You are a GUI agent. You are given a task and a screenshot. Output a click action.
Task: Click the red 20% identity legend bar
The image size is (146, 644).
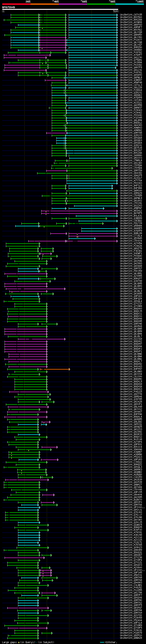tap(16, 4)
